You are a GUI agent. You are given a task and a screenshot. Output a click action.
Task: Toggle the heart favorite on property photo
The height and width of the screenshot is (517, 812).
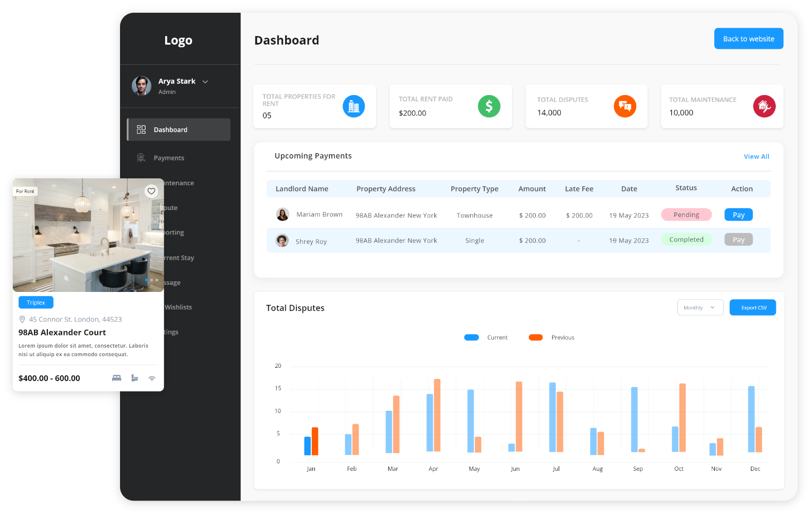point(151,191)
